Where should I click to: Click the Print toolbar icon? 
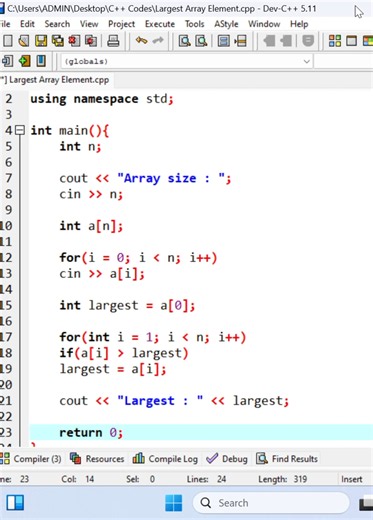113,41
